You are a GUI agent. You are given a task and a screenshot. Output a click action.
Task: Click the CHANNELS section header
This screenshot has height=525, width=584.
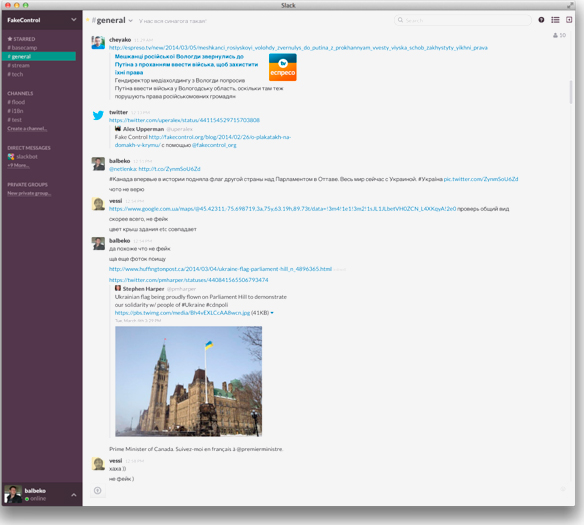coord(20,93)
